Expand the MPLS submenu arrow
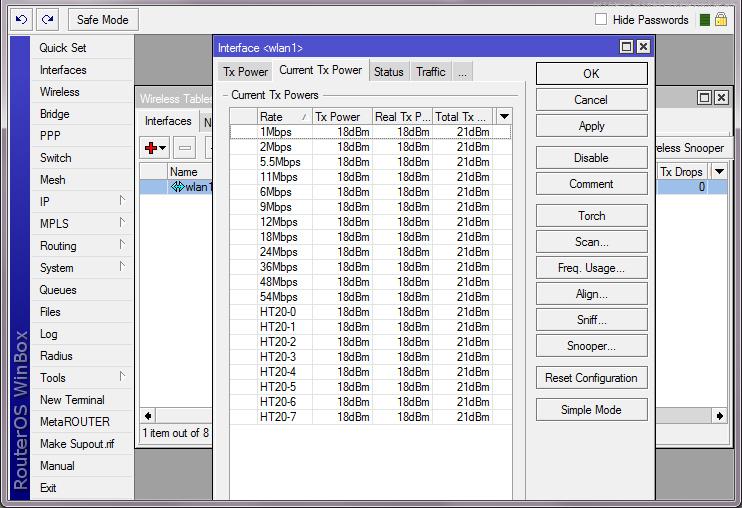Viewport: 742px width, 508px height. (x=122, y=222)
